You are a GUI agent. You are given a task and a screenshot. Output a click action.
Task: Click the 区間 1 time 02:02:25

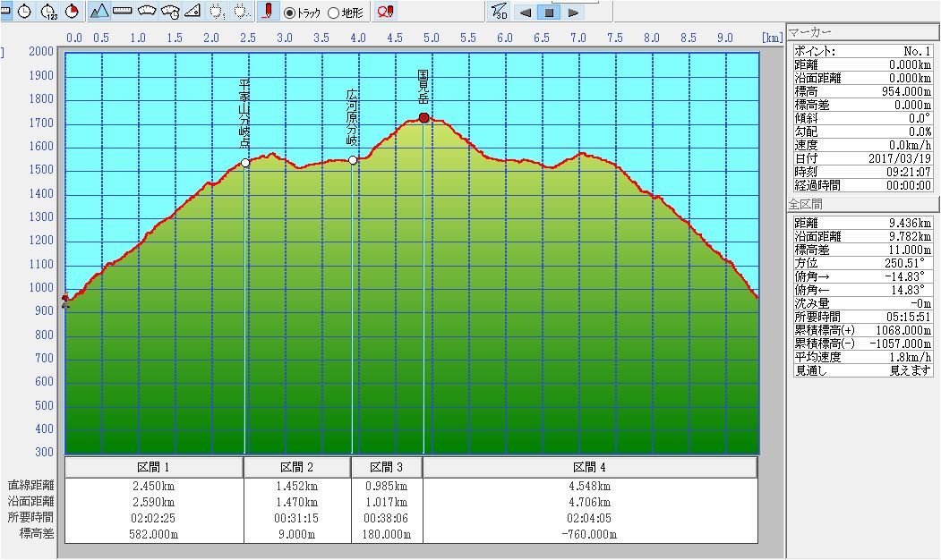(154, 519)
